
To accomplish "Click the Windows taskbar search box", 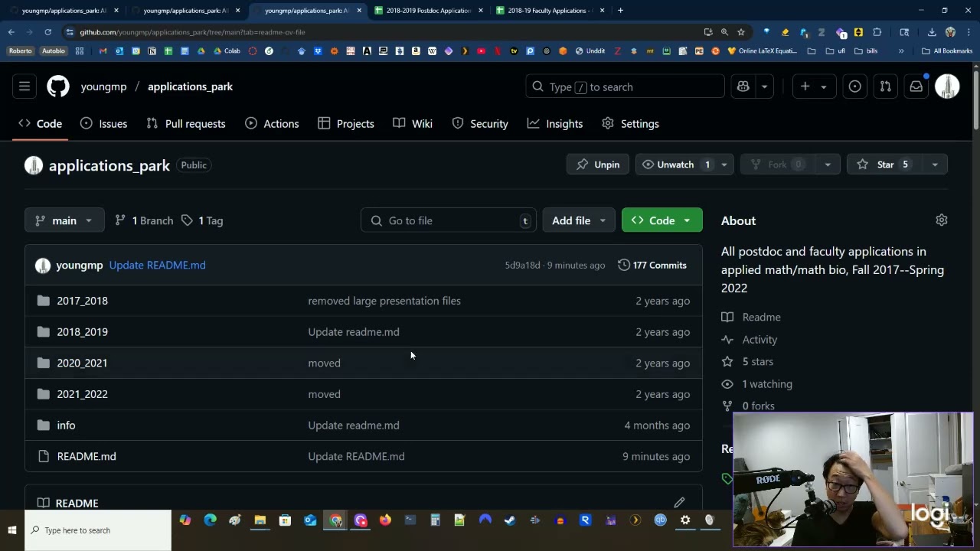I will click(x=98, y=530).
